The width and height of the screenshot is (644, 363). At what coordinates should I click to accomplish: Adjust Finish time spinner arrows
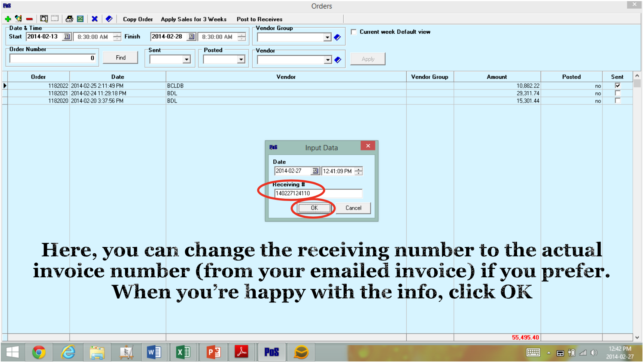tap(242, 37)
